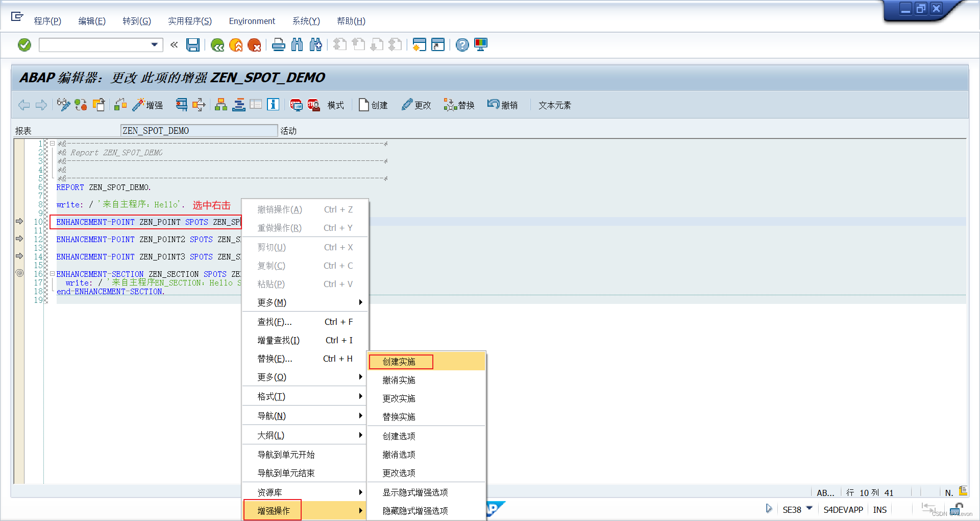Toggle display/change mode with pencil-glasses icon
The height and width of the screenshot is (521, 980).
point(63,105)
